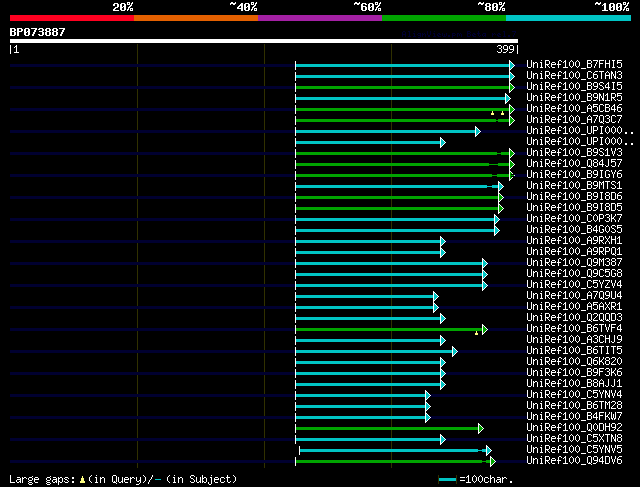Click the arrowhead ending the C5YNV5 alignment bar
640x487 pixels.
click(489, 451)
